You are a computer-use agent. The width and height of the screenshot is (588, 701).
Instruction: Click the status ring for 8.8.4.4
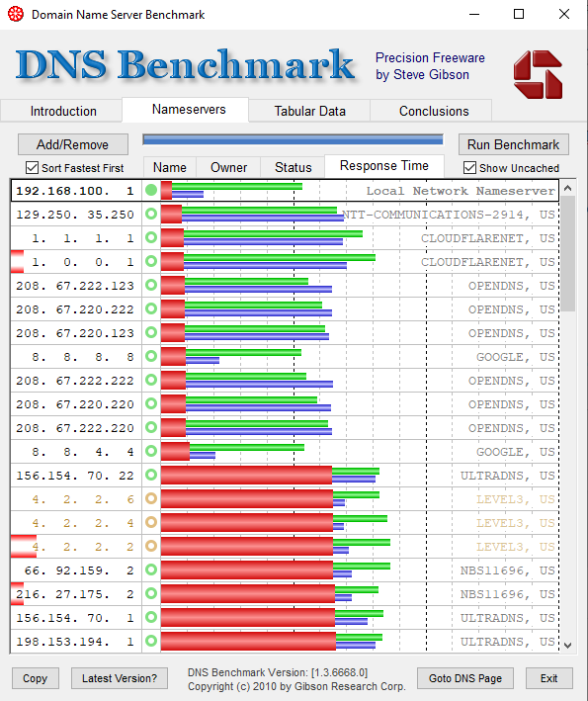pyautogui.click(x=151, y=451)
